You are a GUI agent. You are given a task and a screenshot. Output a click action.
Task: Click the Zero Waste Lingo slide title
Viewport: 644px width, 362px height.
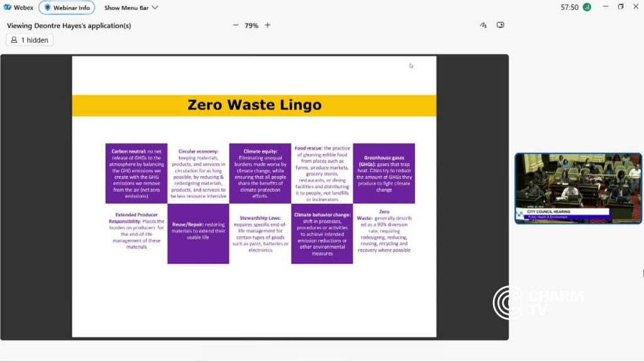tap(254, 105)
